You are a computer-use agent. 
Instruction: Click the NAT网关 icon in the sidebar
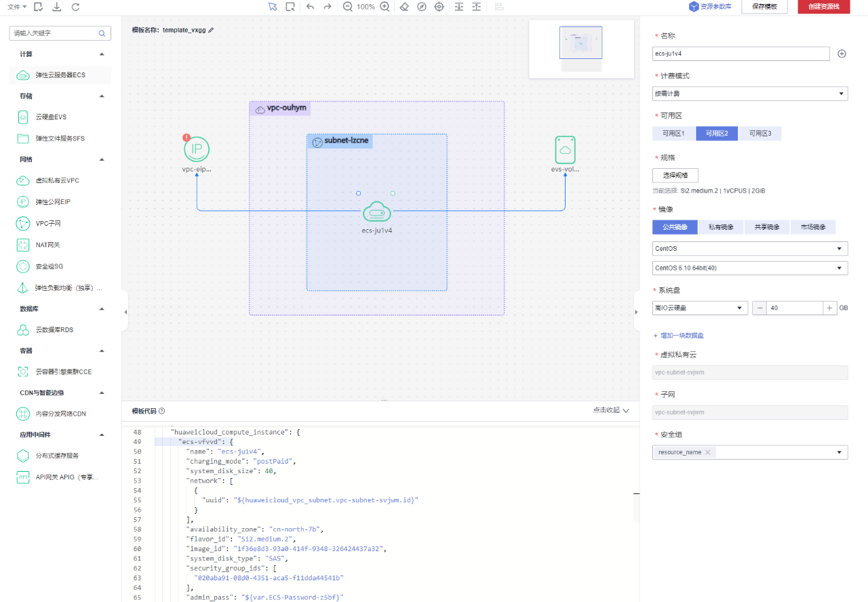coord(22,245)
